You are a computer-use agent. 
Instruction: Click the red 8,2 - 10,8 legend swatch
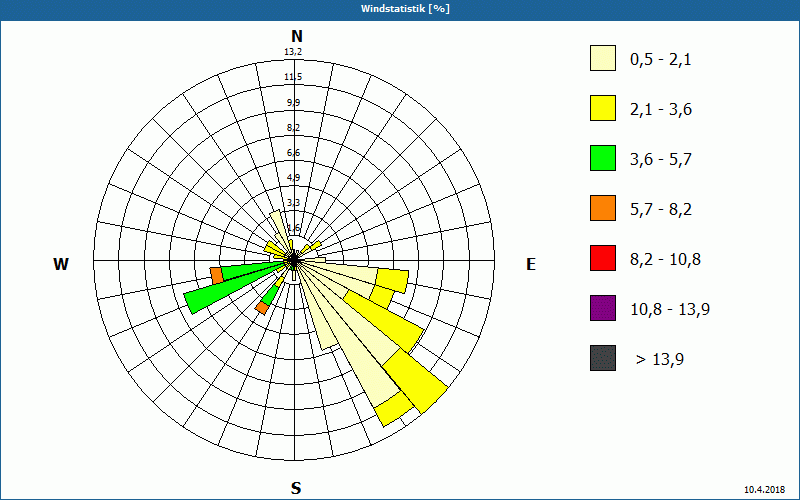point(603,258)
